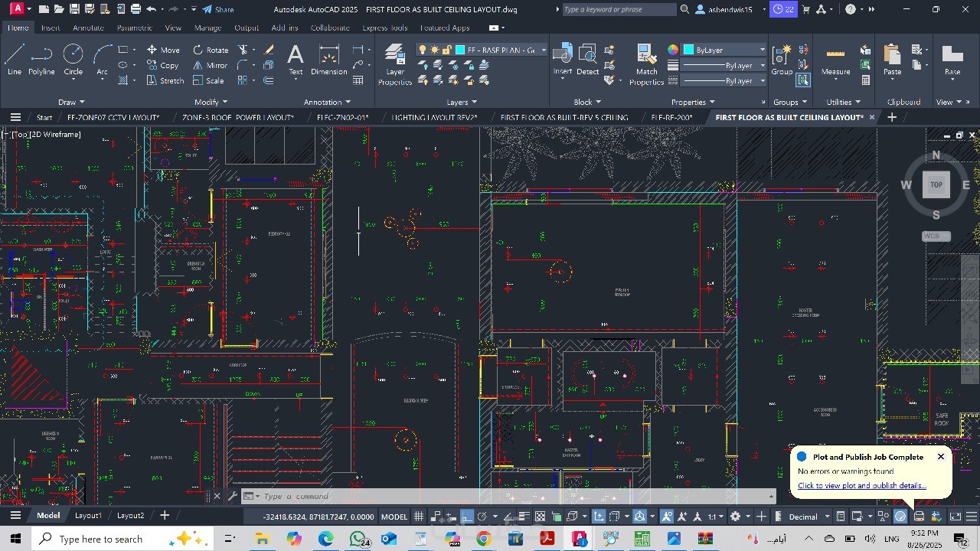Switch to the Layout1 tab
This screenshot has width=980, height=551.
tap(88, 515)
